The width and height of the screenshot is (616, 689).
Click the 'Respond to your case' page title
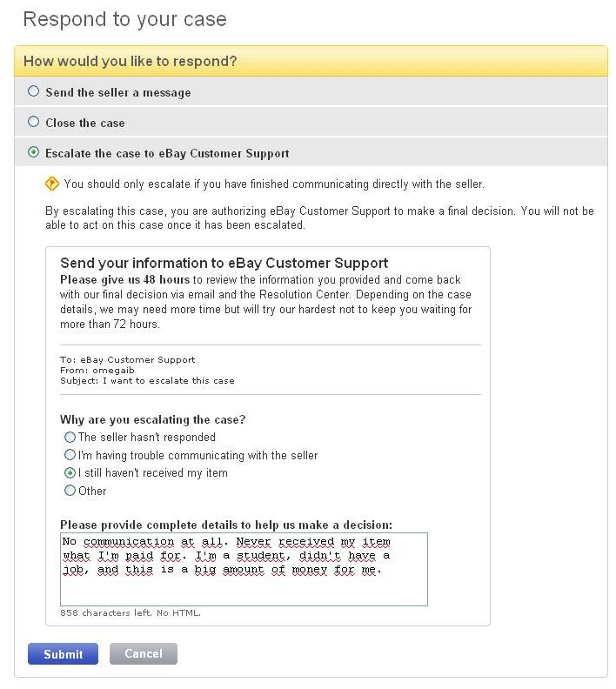[124, 19]
